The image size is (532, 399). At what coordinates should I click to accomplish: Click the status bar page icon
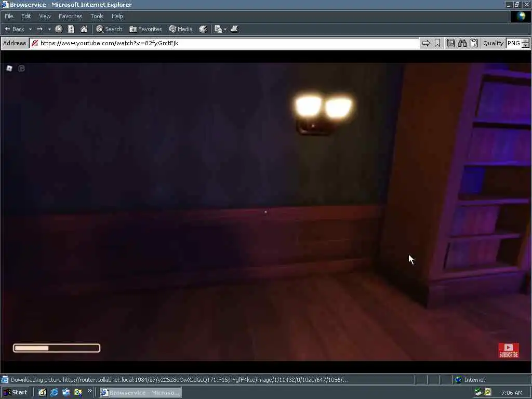point(4,380)
